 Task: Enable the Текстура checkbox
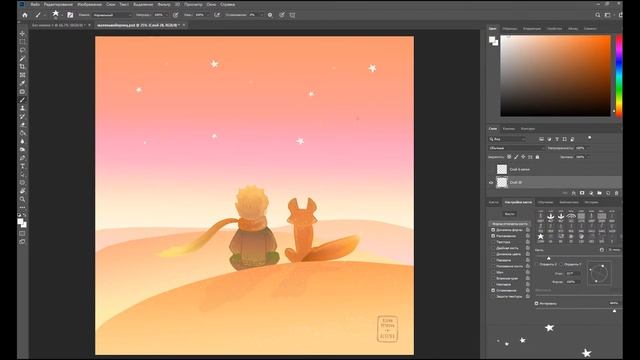493,242
